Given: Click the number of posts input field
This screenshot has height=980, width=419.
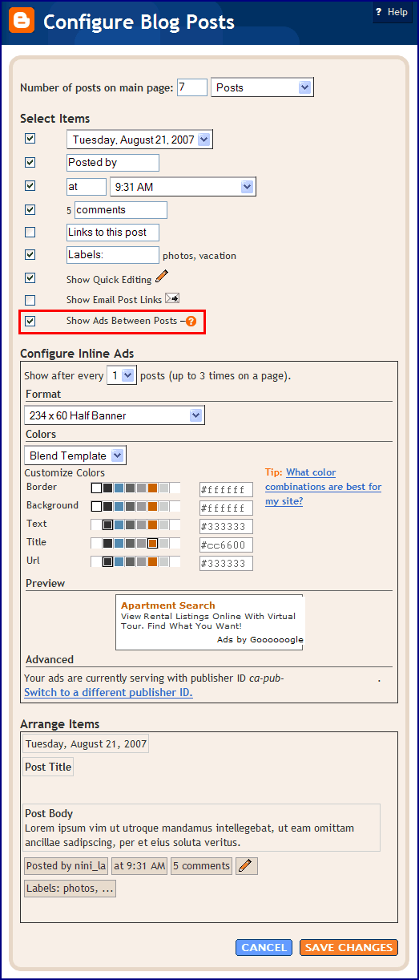Looking at the screenshot, I should [x=192, y=87].
